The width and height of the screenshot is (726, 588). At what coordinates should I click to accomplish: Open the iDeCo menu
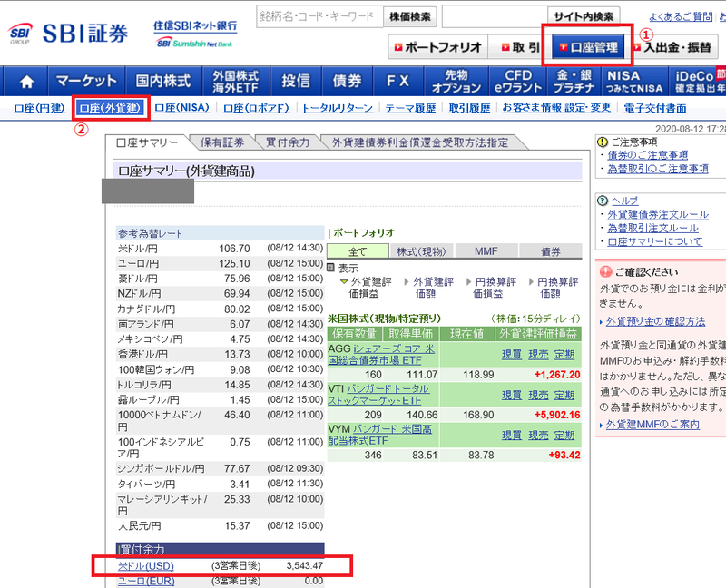click(x=697, y=82)
